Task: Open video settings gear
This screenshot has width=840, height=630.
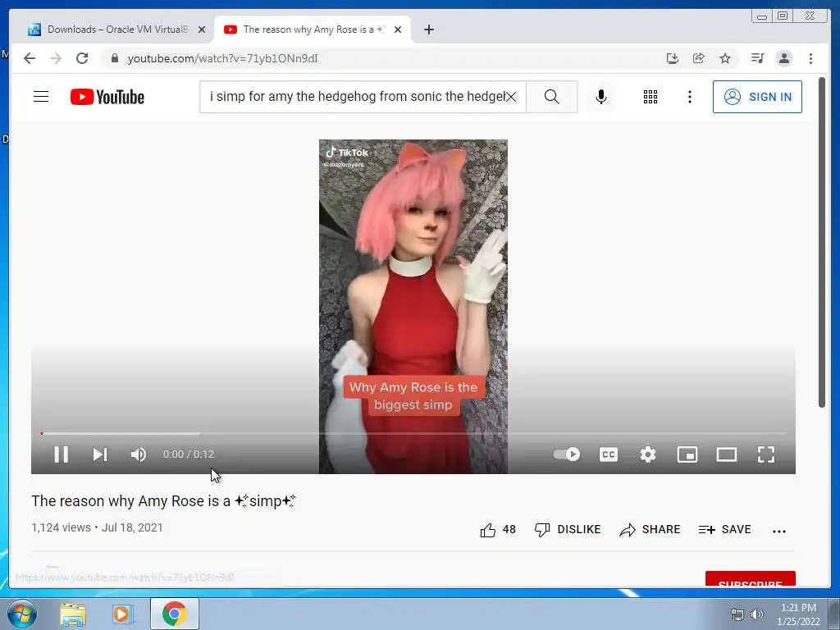Action: (x=648, y=454)
